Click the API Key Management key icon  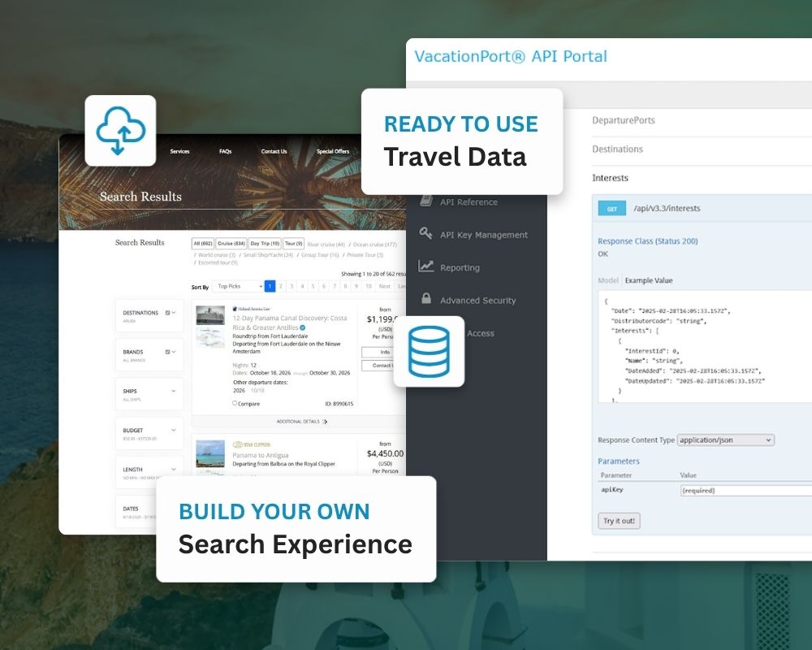(x=425, y=233)
